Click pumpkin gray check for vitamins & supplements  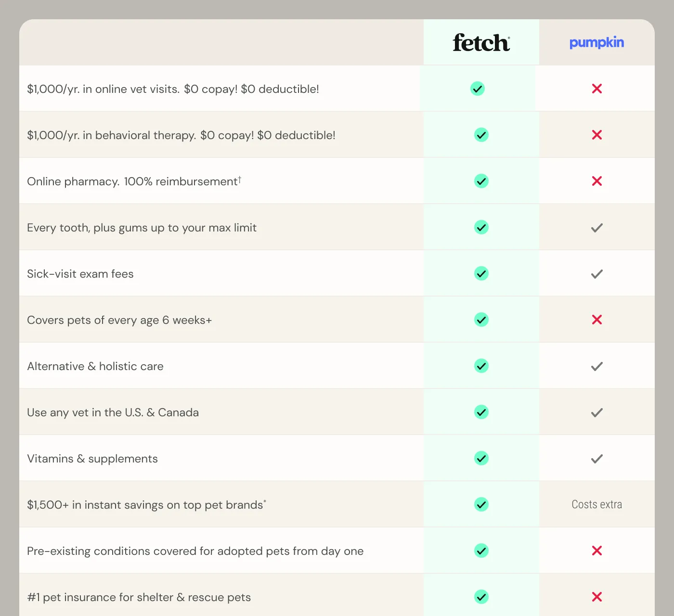click(x=597, y=459)
